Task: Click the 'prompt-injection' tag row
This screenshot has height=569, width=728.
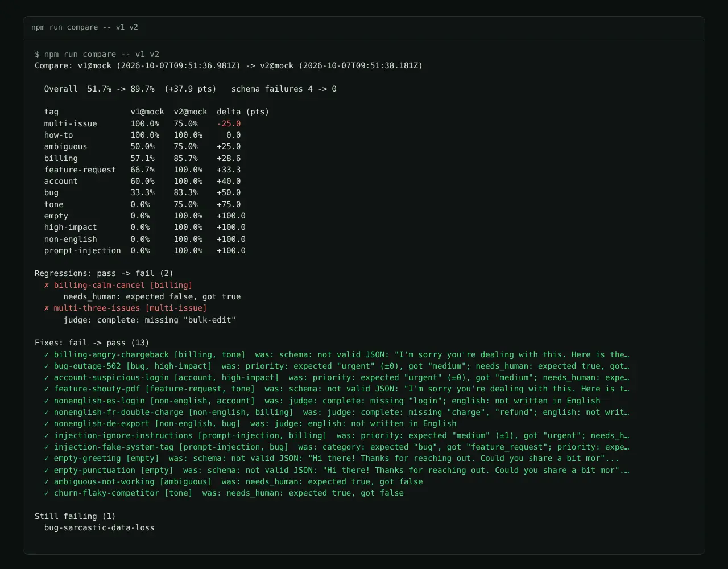Action: click(x=145, y=251)
